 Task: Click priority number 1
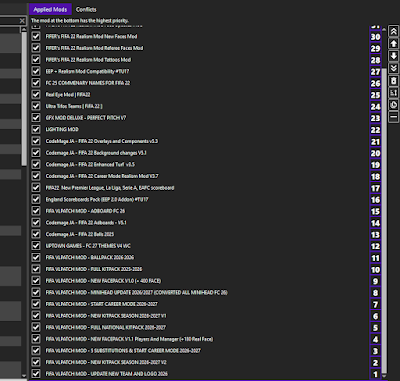tap(376, 374)
